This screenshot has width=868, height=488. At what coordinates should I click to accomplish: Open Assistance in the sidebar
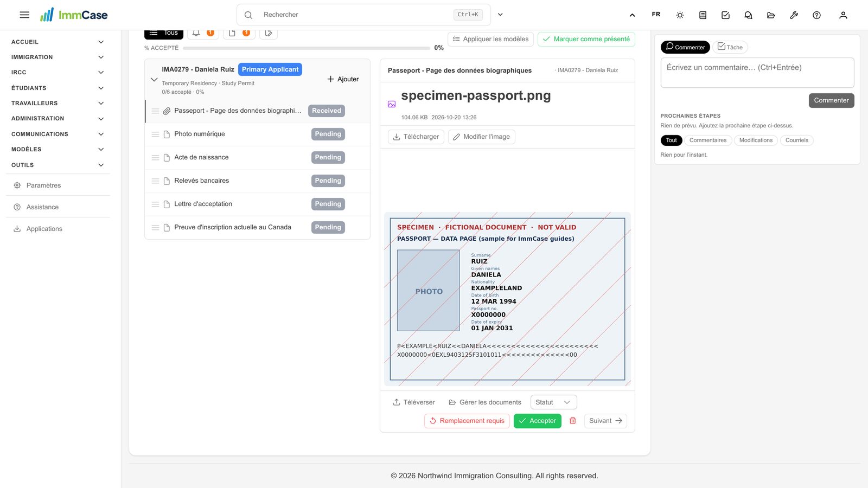pyautogui.click(x=58, y=207)
